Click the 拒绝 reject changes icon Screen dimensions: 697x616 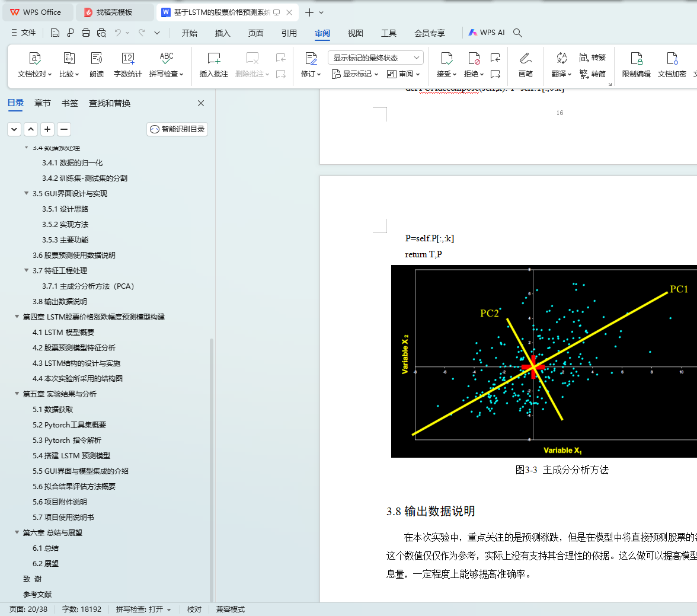(x=474, y=58)
